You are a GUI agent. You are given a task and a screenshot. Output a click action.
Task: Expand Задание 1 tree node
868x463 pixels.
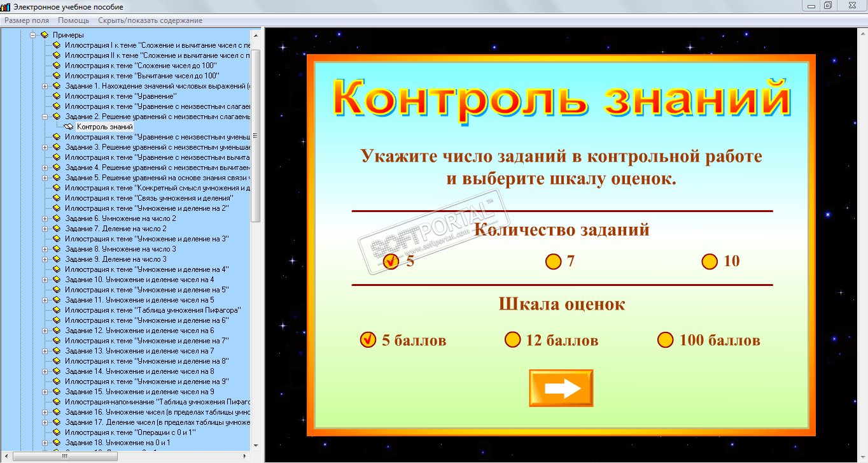tap(45, 86)
